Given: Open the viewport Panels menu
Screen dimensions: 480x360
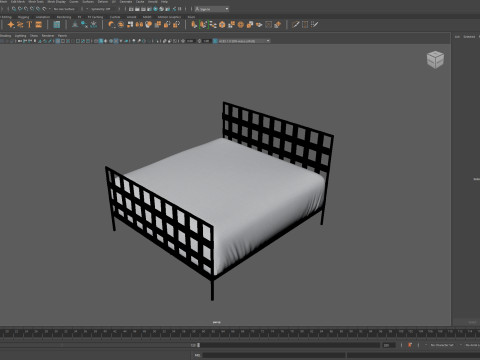Looking at the screenshot, I should (62, 36).
